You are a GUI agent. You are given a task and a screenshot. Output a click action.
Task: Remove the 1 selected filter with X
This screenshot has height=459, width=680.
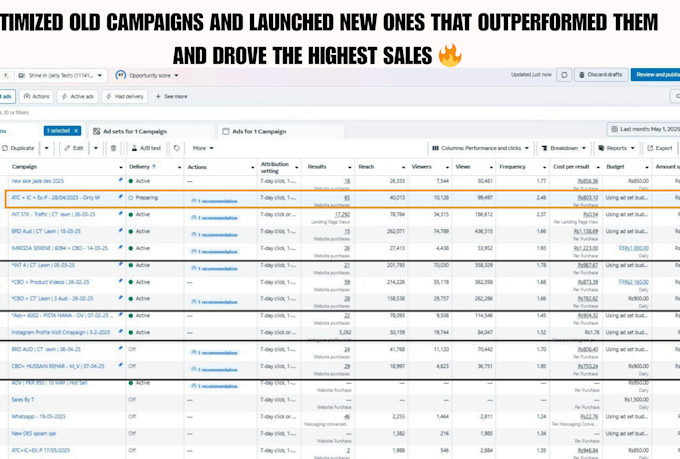(x=76, y=131)
